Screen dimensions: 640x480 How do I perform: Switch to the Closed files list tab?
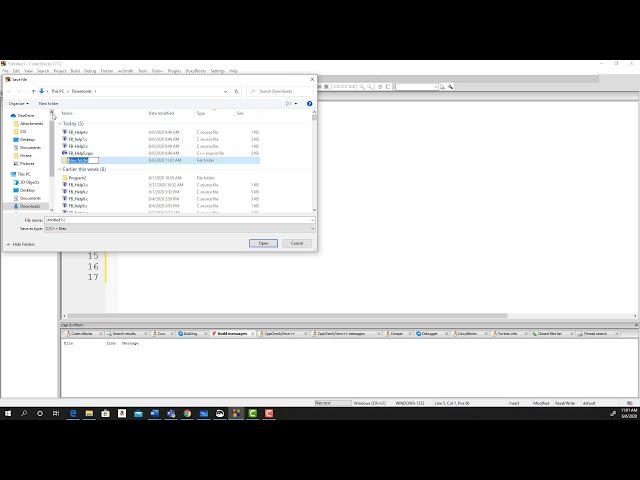pos(547,334)
